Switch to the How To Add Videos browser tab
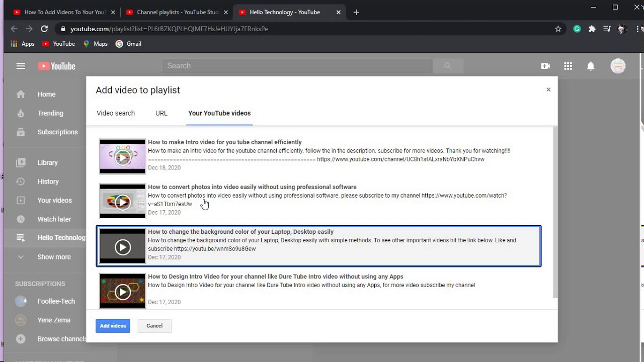This screenshot has height=362, width=644. tap(64, 12)
